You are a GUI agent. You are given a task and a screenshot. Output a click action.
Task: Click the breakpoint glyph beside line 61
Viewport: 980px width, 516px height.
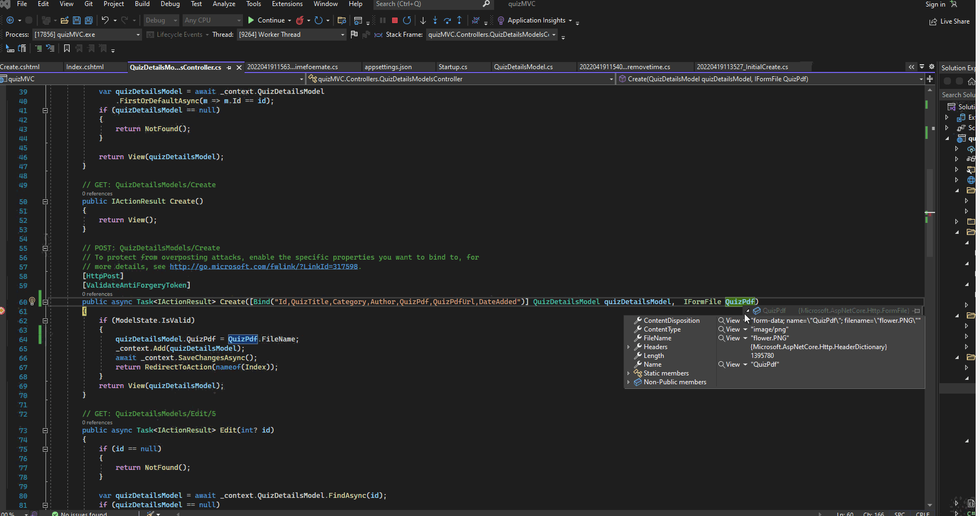2,311
